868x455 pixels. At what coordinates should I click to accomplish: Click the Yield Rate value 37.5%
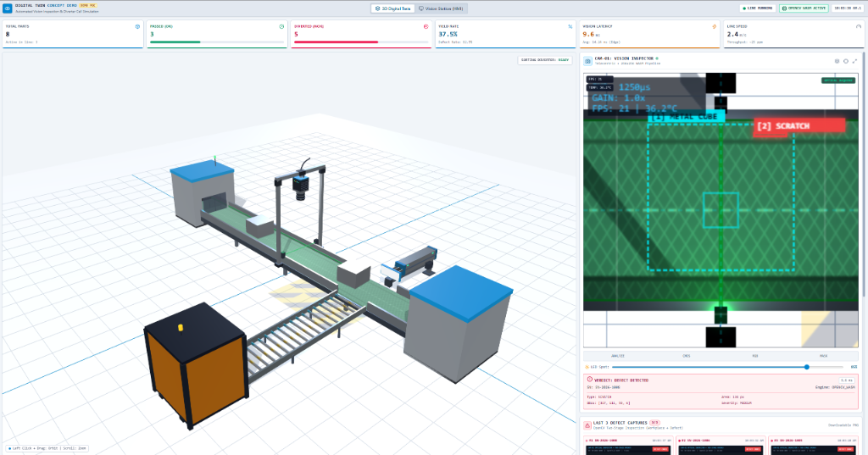448,35
